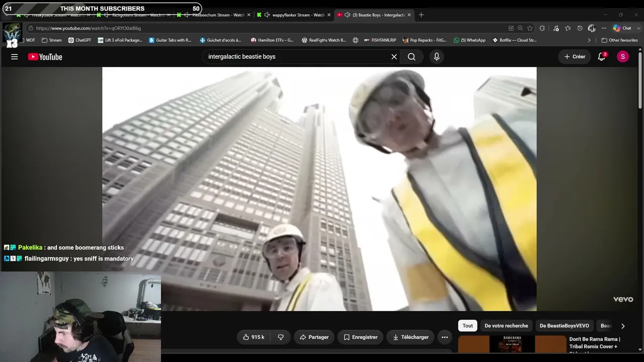Screen dimensions: 644x362
Task: Open more actions below the video
Action: click(x=445, y=337)
